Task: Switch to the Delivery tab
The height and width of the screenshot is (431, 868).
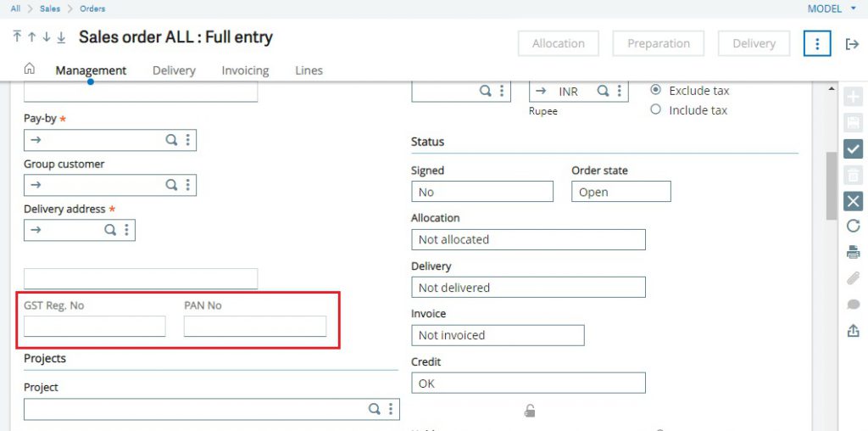Action: pos(174,70)
